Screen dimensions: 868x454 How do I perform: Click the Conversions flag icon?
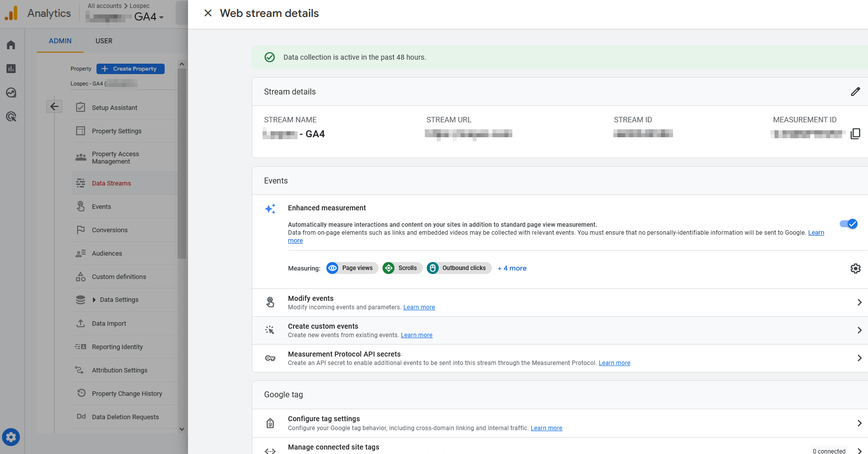[81, 230]
